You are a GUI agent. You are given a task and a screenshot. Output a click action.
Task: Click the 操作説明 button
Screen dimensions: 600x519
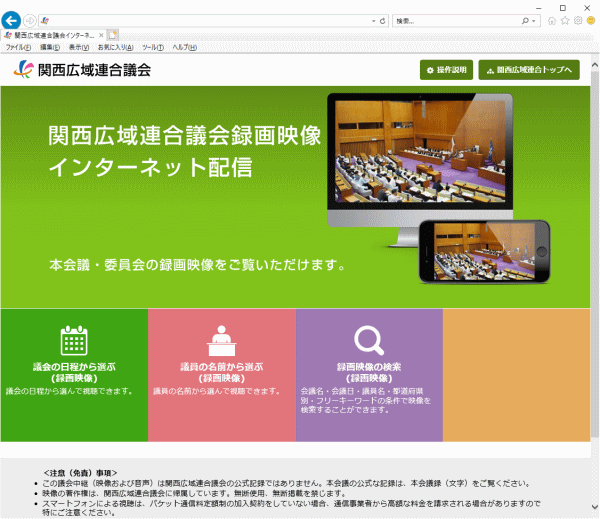click(x=446, y=70)
